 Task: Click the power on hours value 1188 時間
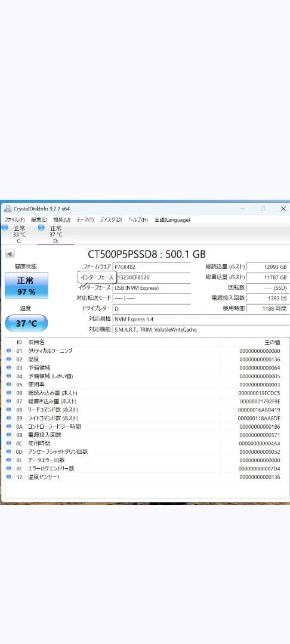tap(269, 308)
